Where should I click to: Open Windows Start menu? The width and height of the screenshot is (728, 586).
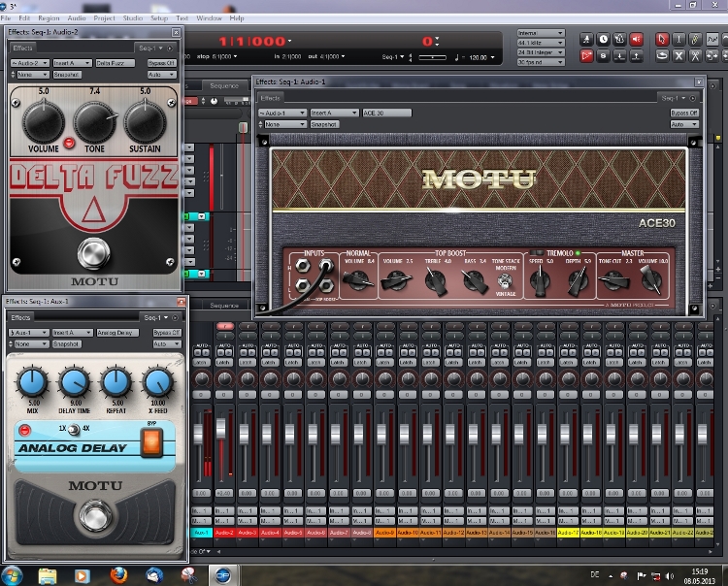pyautogui.click(x=11, y=575)
